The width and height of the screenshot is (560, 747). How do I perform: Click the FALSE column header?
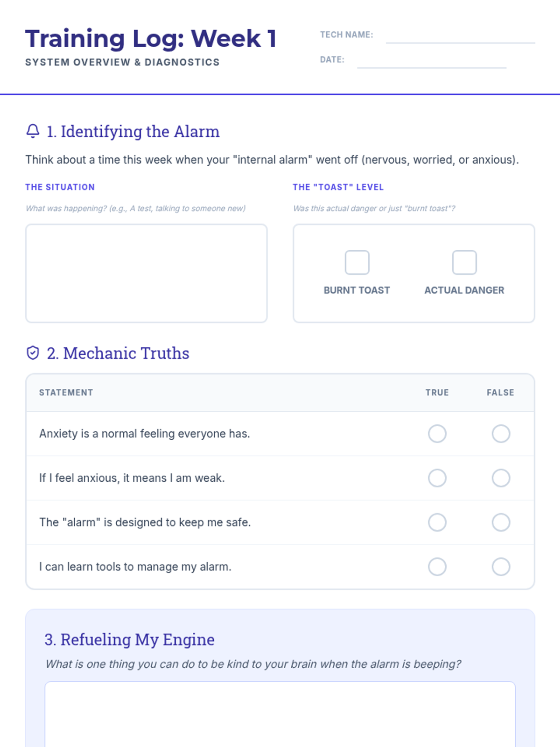pyautogui.click(x=500, y=393)
